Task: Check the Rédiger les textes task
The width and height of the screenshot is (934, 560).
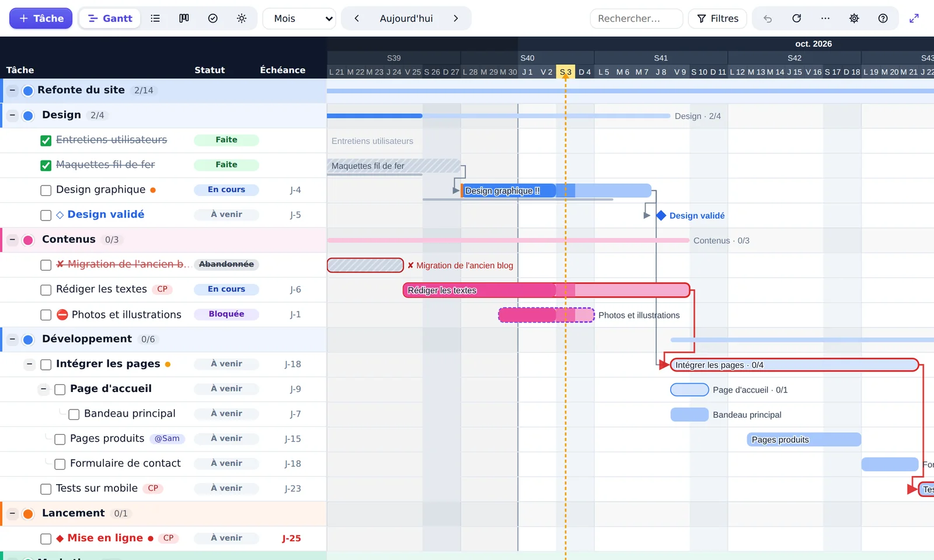Action: [46, 290]
